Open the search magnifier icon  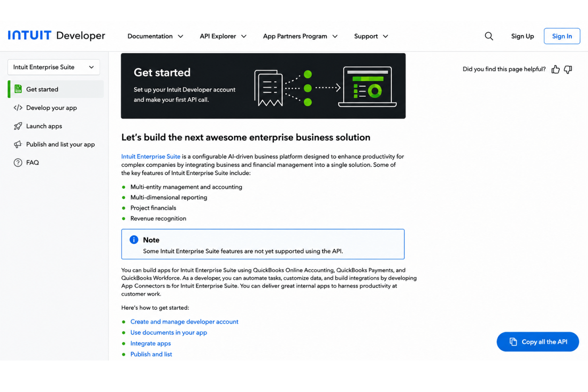(489, 36)
